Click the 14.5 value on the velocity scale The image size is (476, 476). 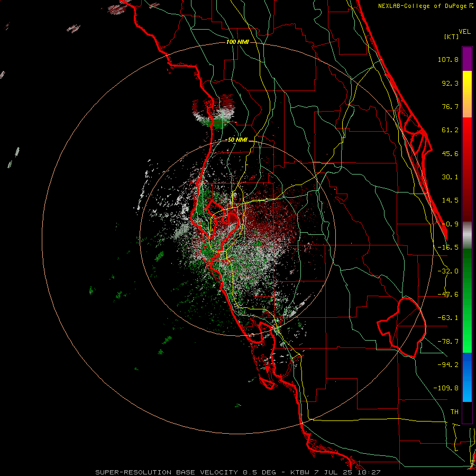pyautogui.click(x=450, y=200)
